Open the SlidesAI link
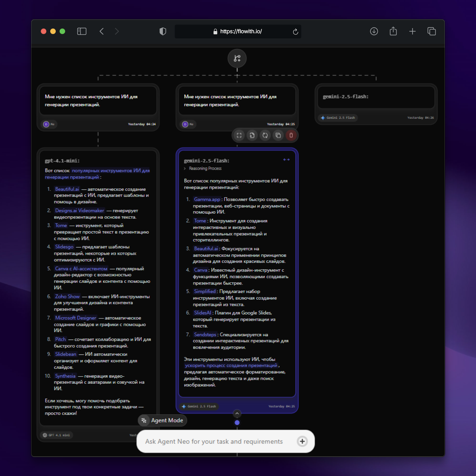The image size is (476, 476). click(x=203, y=313)
